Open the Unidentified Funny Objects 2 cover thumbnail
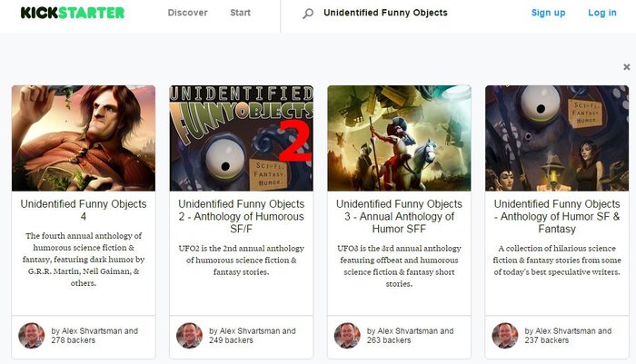Viewport: 636px width, 364px height. [242, 138]
